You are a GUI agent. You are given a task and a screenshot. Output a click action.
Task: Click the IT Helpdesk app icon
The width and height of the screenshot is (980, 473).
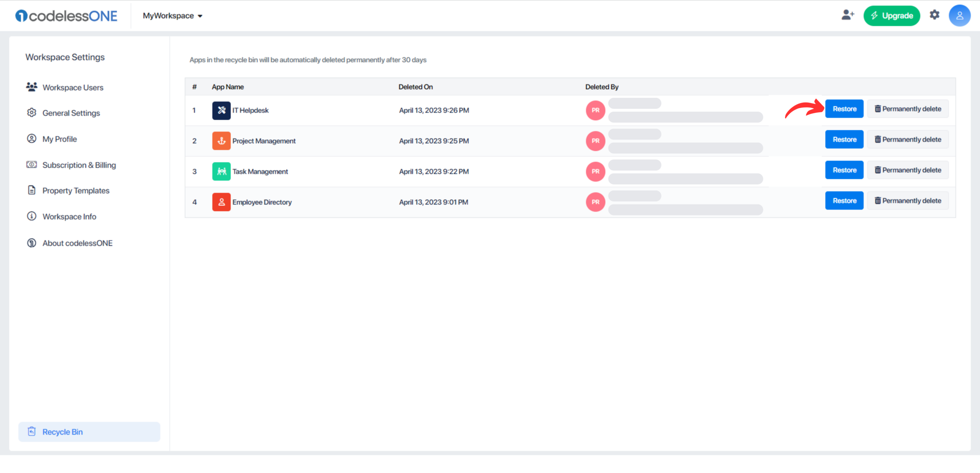(221, 110)
